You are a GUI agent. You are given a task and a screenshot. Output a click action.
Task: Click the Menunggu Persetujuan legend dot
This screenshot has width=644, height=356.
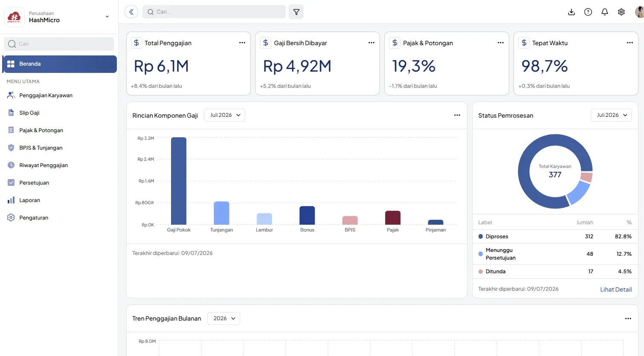tap(481, 254)
